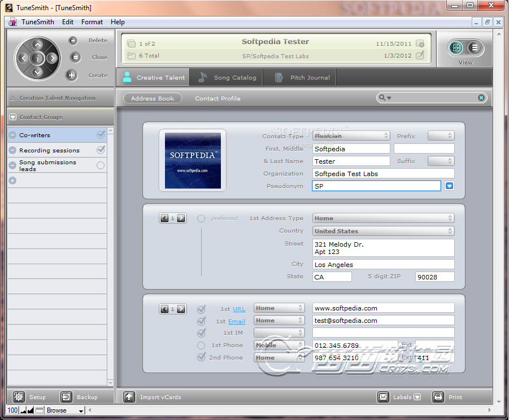Toggle the 1st IM checkmark
The image size is (509, 420).
click(201, 333)
